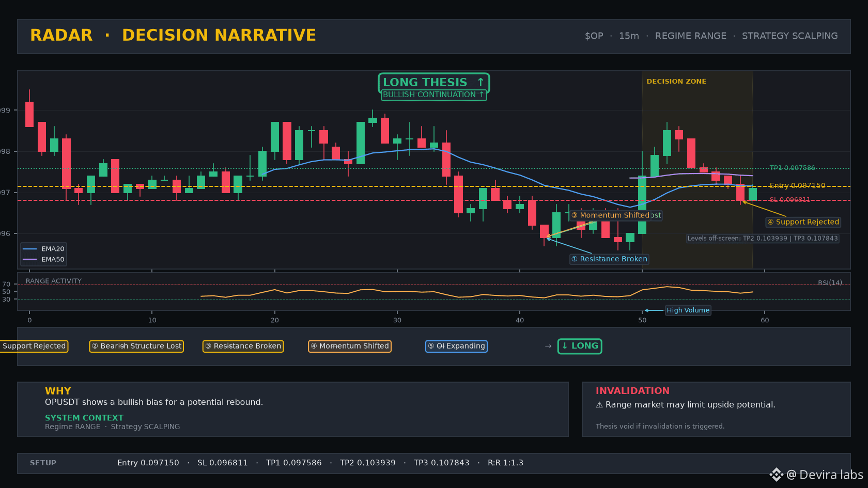Click the LONG THESIS badge
This screenshot has height=488, width=868.
pyautogui.click(x=433, y=83)
